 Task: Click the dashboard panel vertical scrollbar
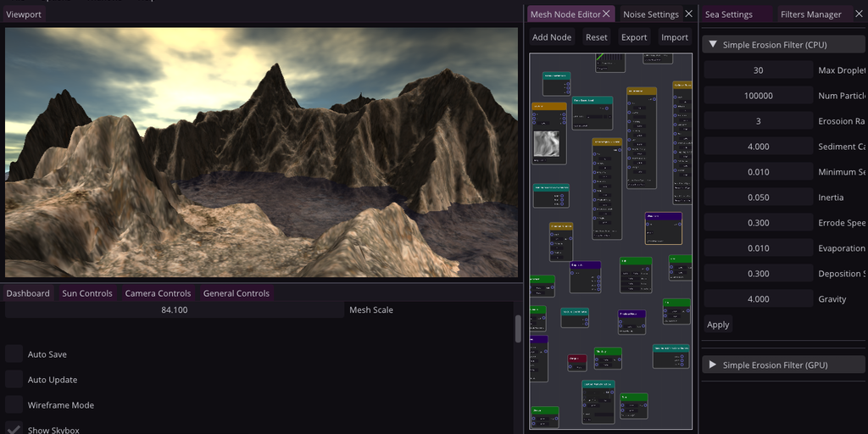[518, 329]
